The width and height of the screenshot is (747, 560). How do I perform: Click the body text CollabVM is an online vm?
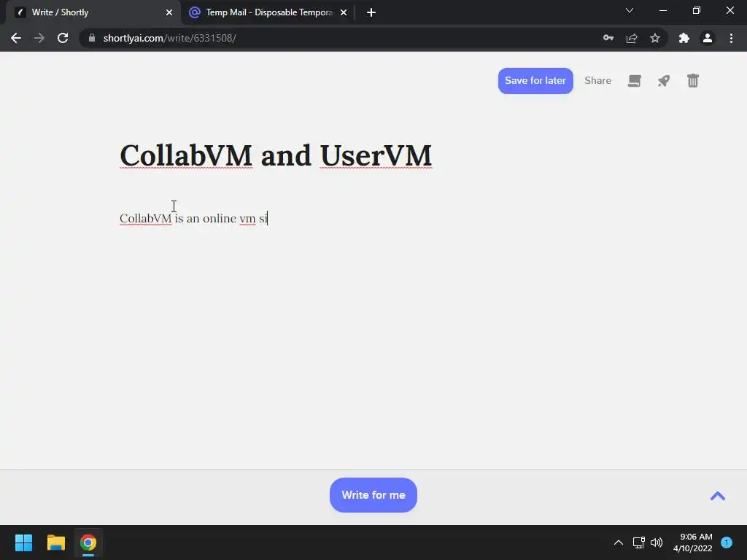187,218
